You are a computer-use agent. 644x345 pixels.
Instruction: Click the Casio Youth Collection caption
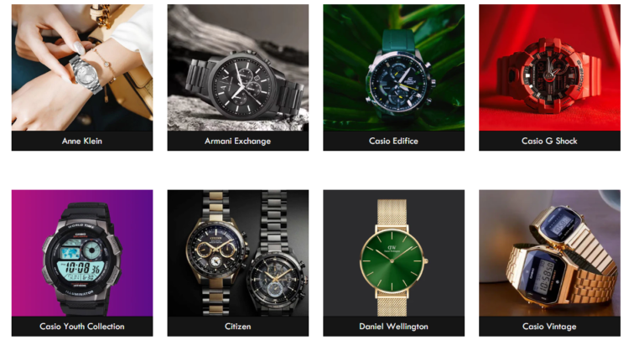(x=82, y=327)
